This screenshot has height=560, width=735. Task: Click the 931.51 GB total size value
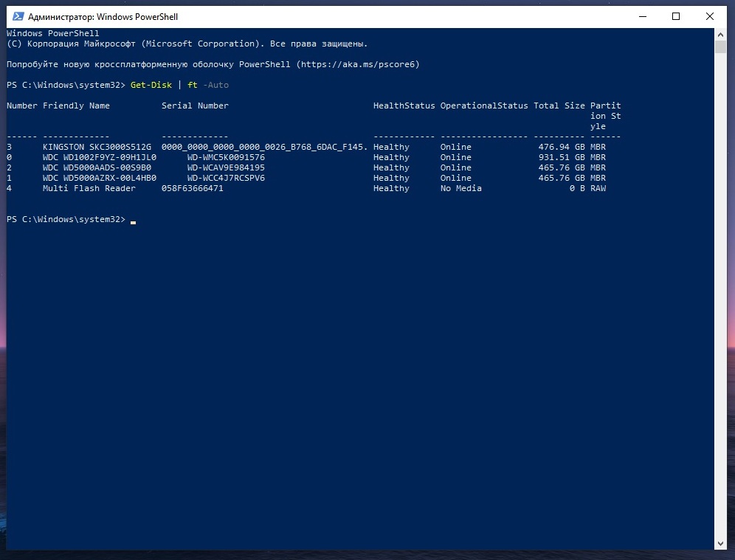(562, 157)
